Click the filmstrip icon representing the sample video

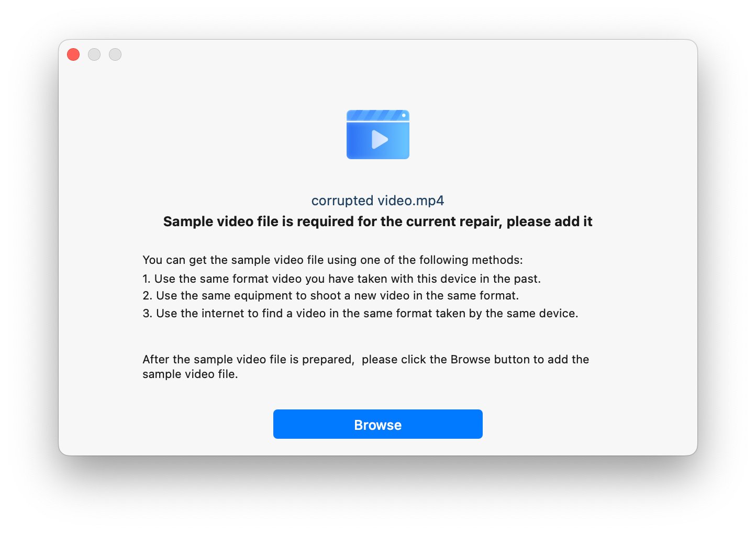(x=377, y=134)
